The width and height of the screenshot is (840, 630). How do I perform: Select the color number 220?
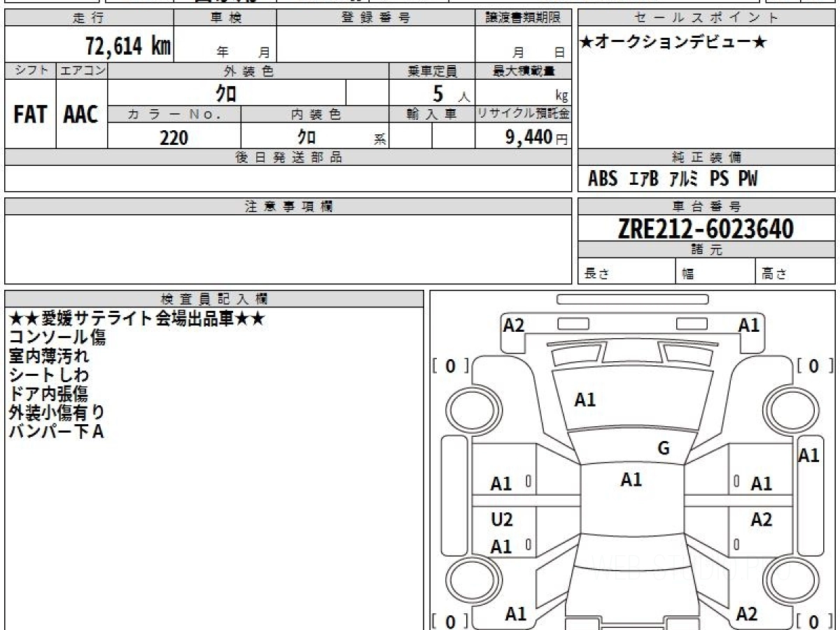coord(174,138)
